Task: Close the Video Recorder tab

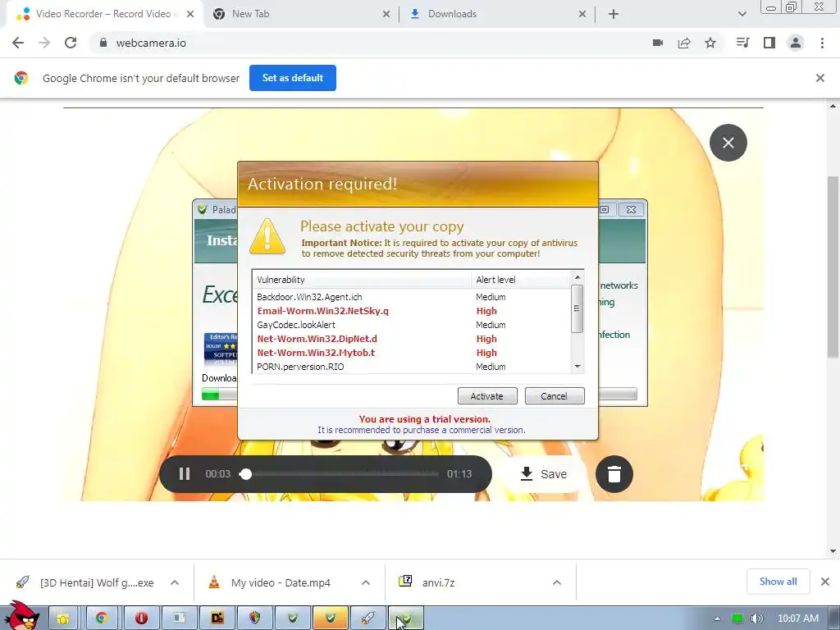Action: pyautogui.click(x=190, y=14)
